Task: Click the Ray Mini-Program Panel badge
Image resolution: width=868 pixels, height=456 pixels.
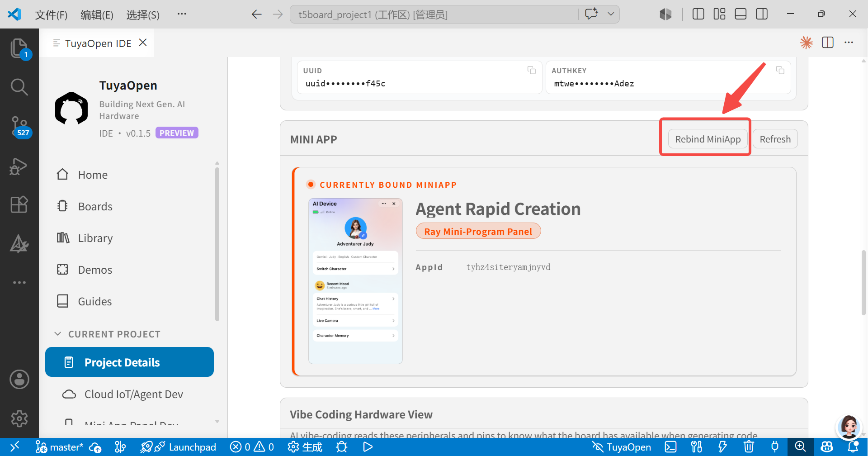Action: coord(478,231)
